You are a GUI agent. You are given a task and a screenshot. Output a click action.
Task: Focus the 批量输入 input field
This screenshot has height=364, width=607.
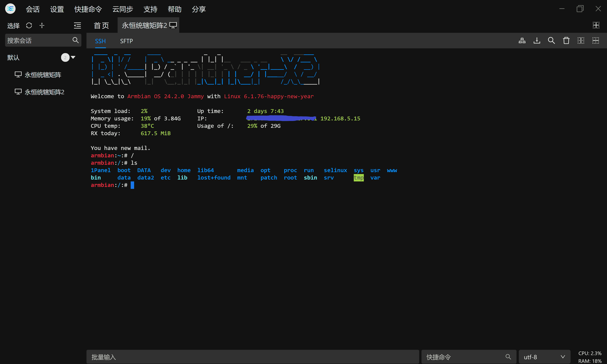pyautogui.click(x=252, y=357)
